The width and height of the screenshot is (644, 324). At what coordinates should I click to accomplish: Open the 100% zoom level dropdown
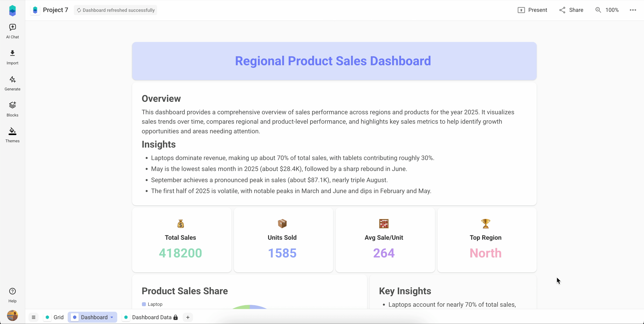pyautogui.click(x=607, y=10)
